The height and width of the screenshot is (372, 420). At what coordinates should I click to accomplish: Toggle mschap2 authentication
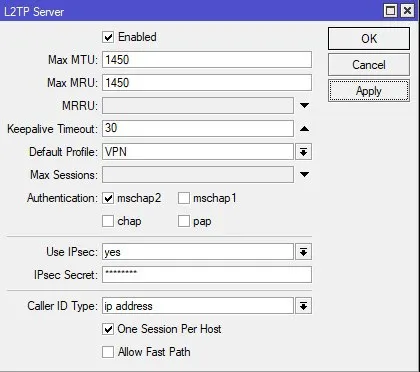click(x=108, y=198)
